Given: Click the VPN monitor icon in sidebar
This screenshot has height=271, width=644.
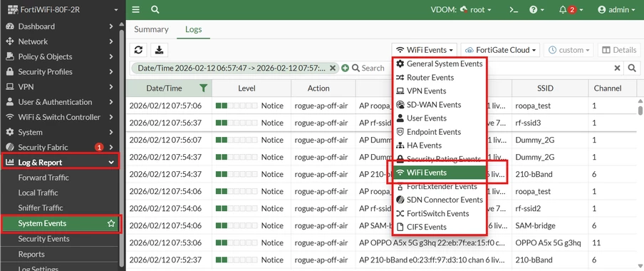Looking at the screenshot, I should pyautogui.click(x=10, y=87).
